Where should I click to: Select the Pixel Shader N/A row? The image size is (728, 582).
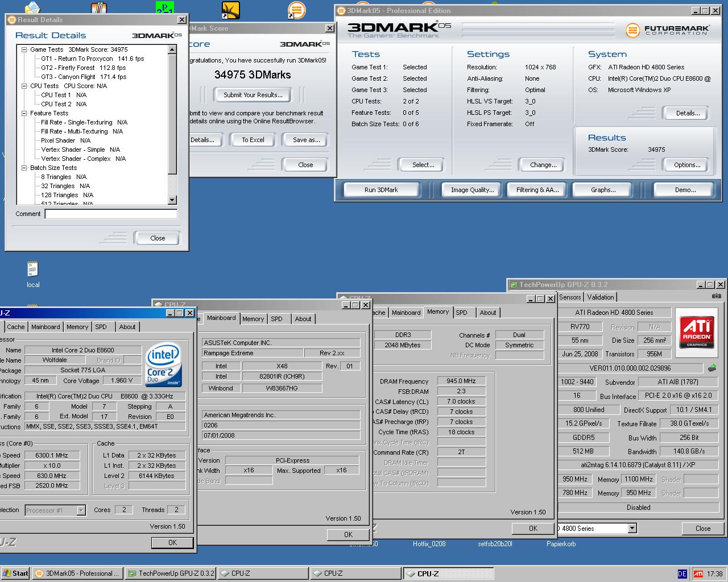66,140
